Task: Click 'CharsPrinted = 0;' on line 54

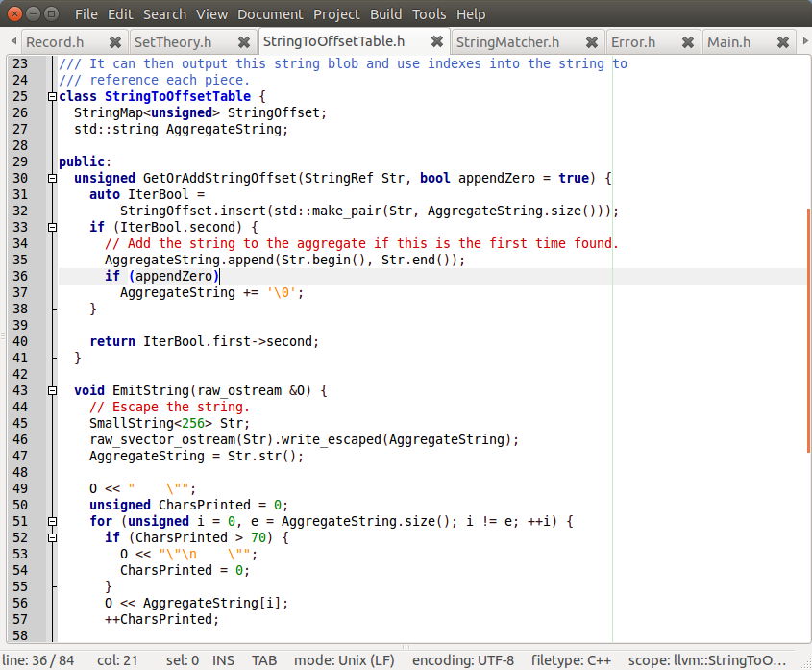Action: [x=185, y=571]
